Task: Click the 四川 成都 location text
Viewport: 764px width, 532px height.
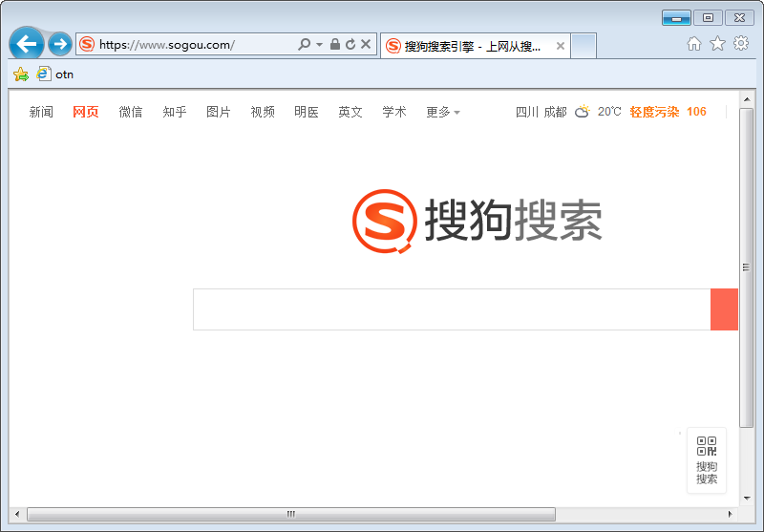Action: tap(541, 112)
